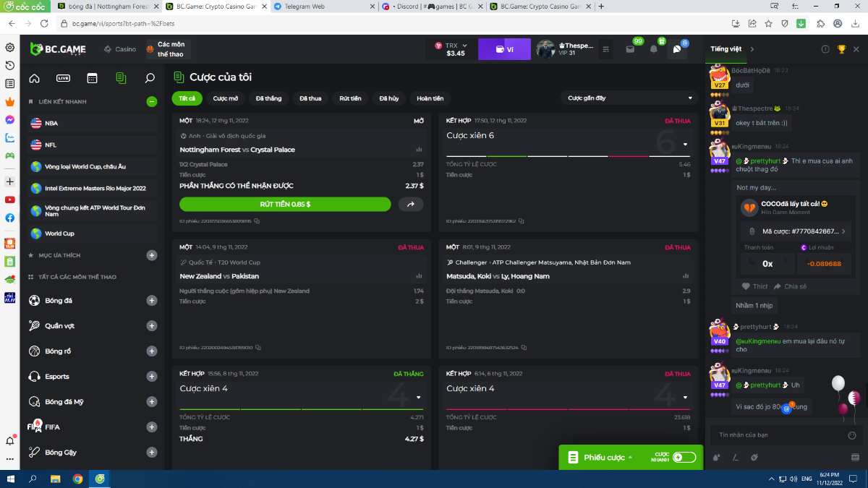
Task: Click the notification bell in header
Action: [653, 49]
